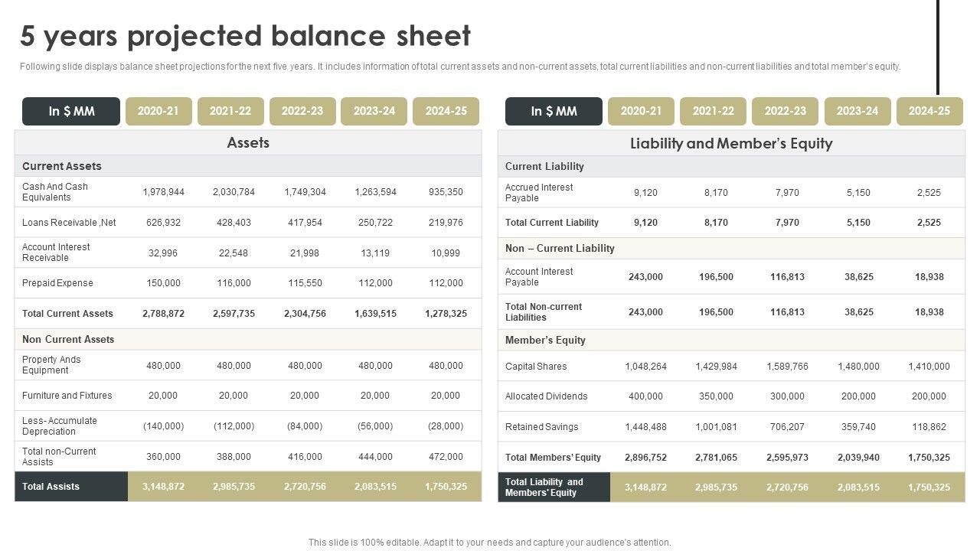Select the "Current Assets" section row
This screenshot has width=980, height=551.
[62, 166]
